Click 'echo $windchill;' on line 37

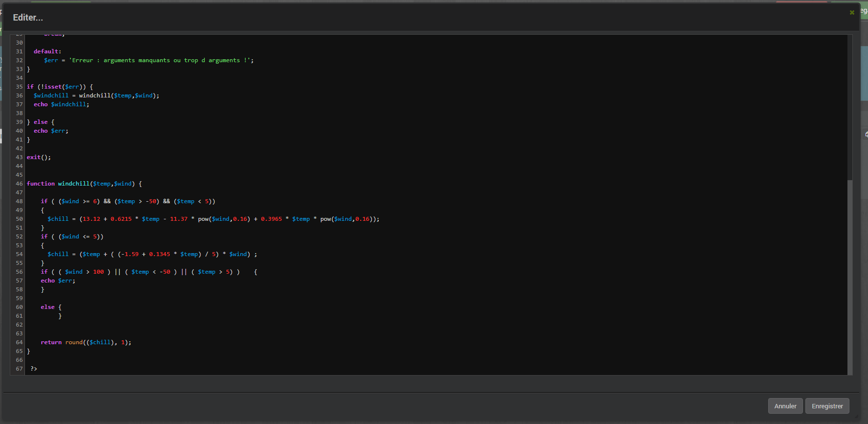point(61,104)
